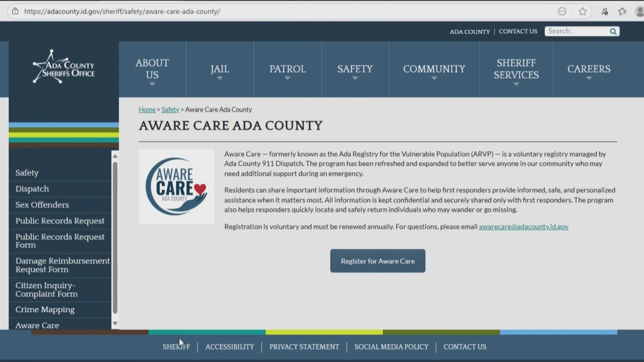Select Crime Mapping in the sidebar
This screenshot has height=362, width=644.
pyautogui.click(x=45, y=309)
